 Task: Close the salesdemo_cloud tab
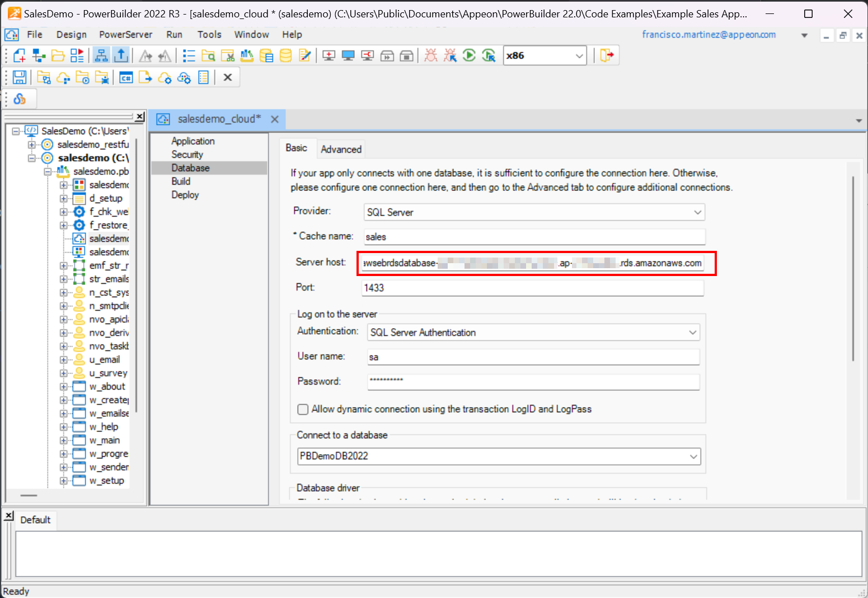coord(275,119)
